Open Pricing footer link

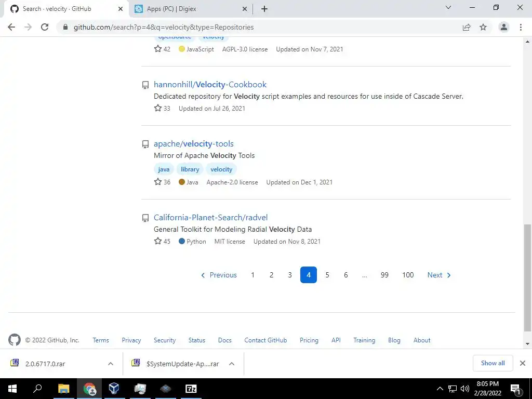tap(309, 340)
